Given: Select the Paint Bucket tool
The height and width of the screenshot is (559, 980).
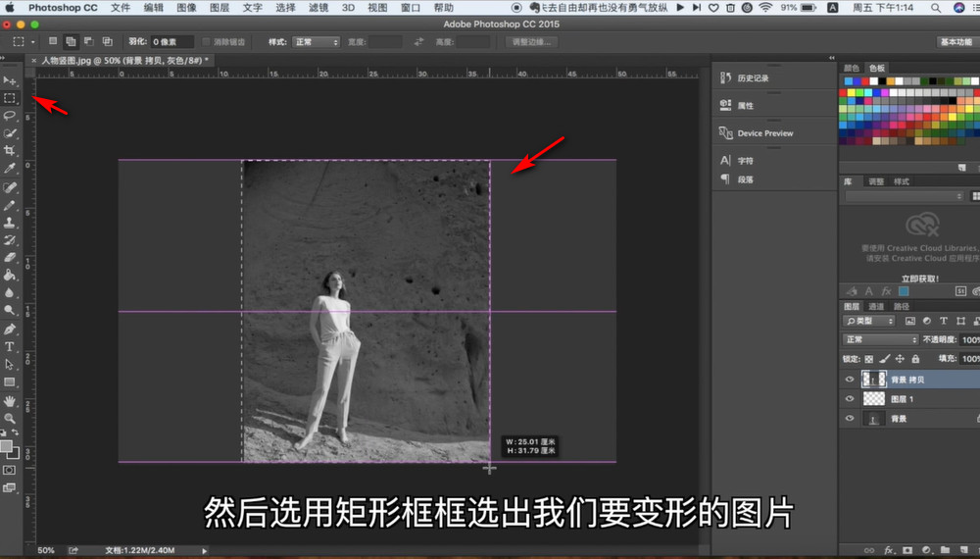Looking at the screenshot, I should (x=10, y=276).
